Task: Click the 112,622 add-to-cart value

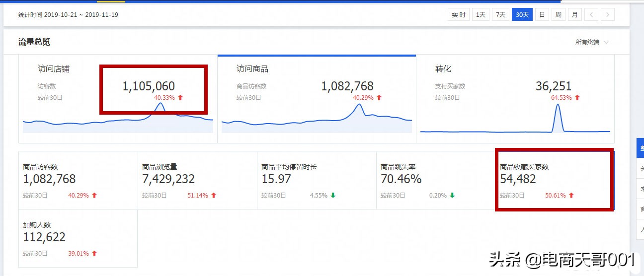Action: click(x=44, y=237)
